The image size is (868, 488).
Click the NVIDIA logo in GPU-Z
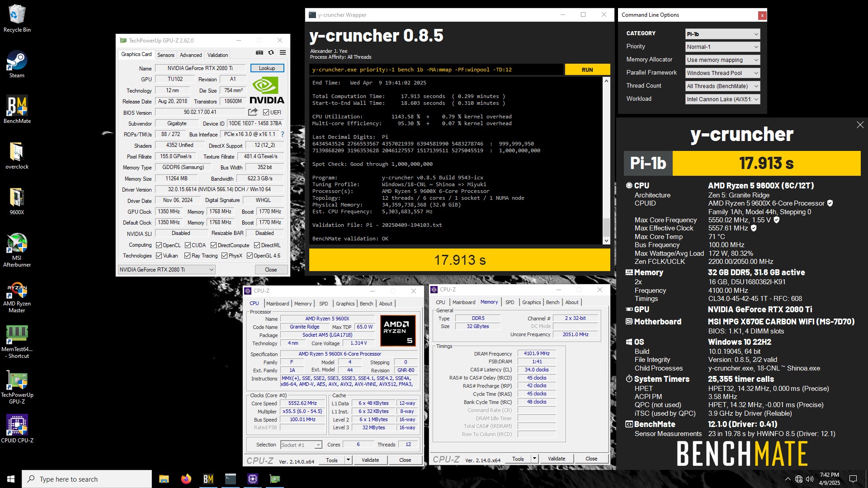pyautogui.click(x=267, y=90)
